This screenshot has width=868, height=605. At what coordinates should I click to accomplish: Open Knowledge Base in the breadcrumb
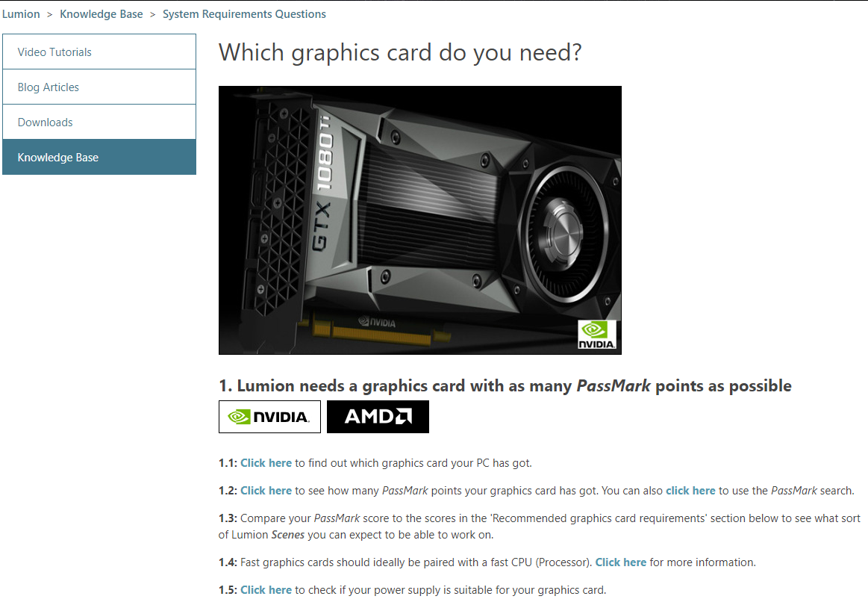coord(102,14)
